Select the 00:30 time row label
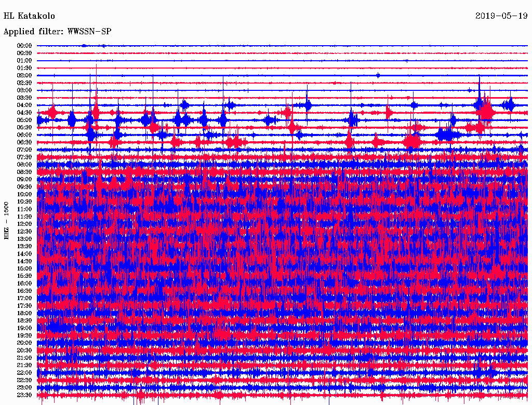This screenshot has height=405, width=532. (24, 53)
